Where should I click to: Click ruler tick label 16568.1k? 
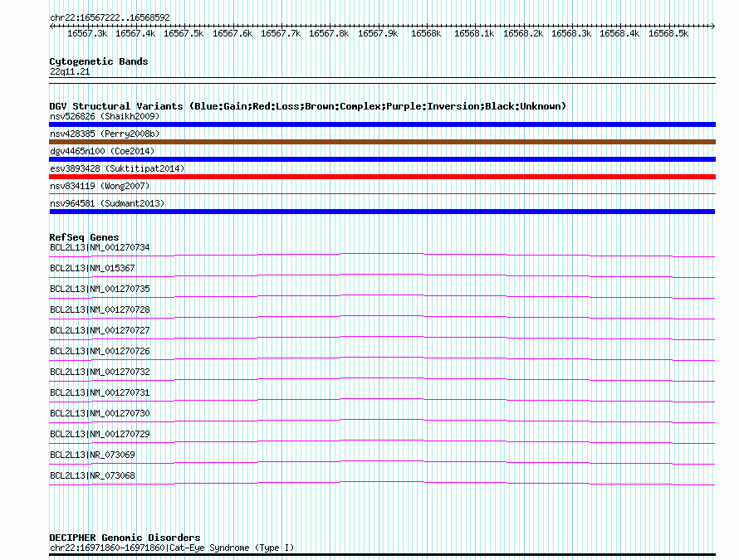click(x=475, y=34)
